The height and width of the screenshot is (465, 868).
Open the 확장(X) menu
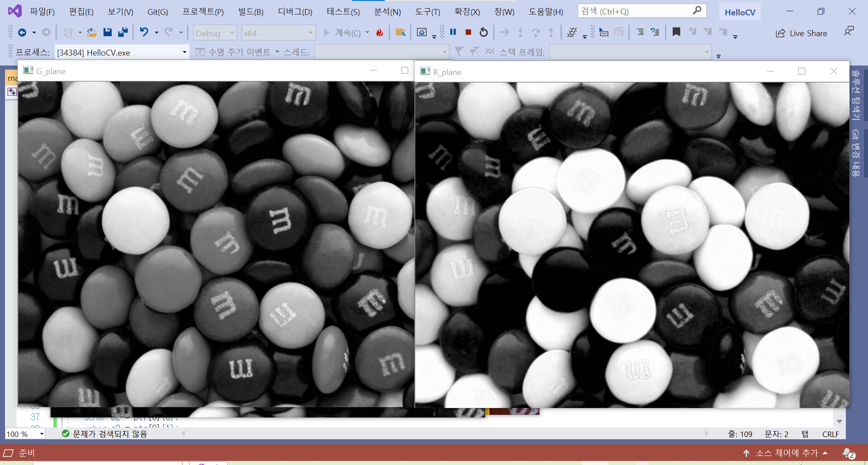pyautogui.click(x=467, y=11)
